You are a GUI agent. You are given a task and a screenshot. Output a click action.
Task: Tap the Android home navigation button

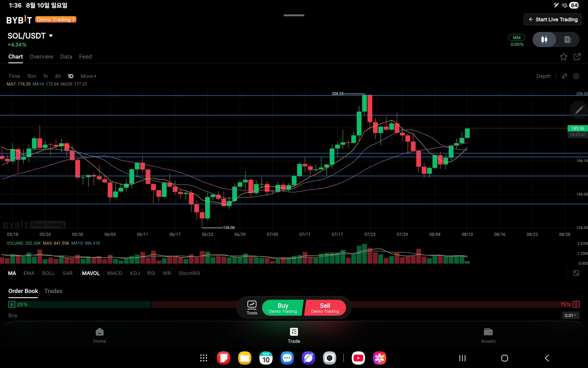click(x=505, y=358)
